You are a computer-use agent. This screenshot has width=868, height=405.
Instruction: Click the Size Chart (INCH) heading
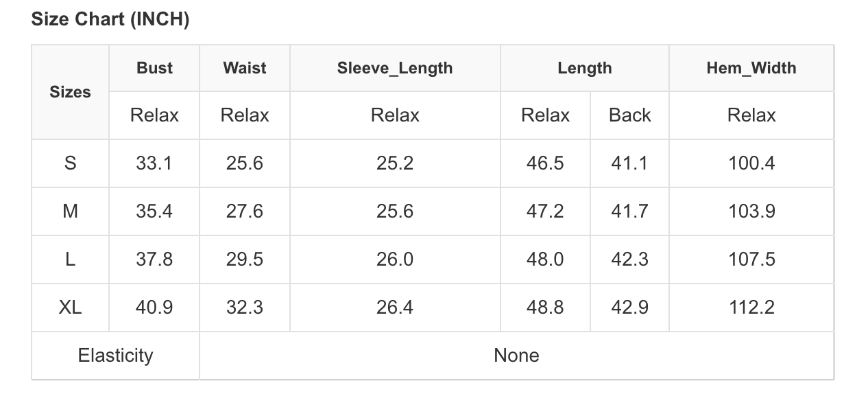click(x=110, y=20)
